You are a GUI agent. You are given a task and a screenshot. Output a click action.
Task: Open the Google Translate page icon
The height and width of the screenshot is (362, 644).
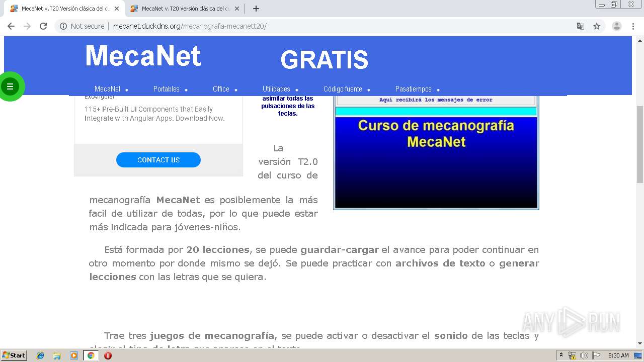pyautogui.click(x=581, y=26)
